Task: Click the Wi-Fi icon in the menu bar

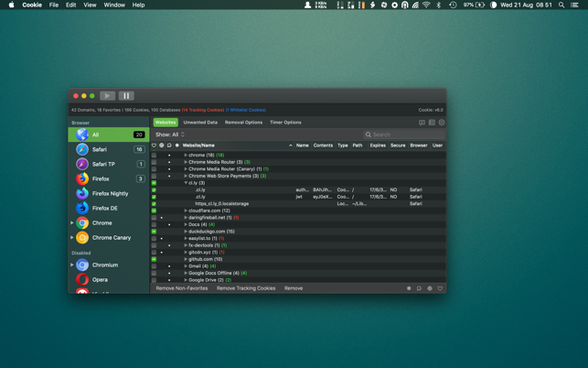Action: click(x=425, y=5)
